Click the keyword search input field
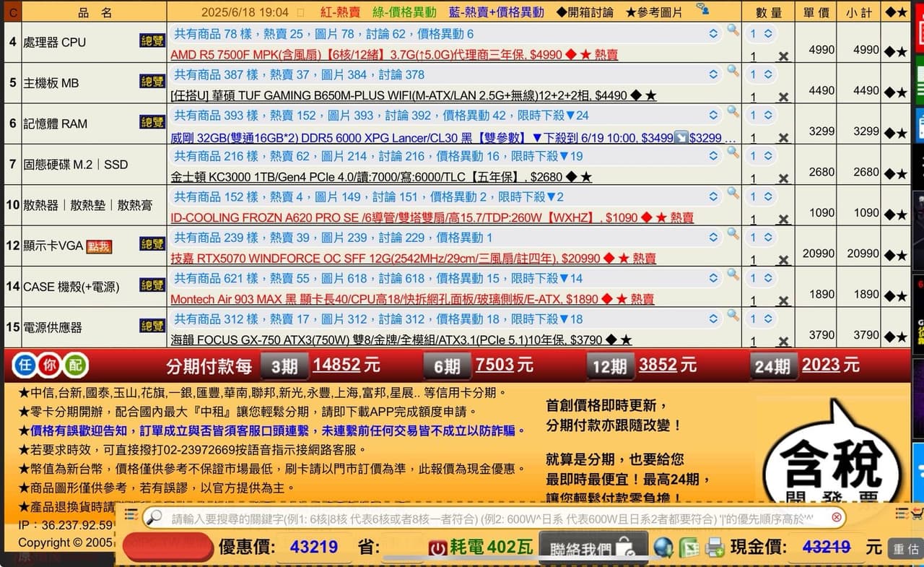The height and width of the screenshot is (567, 924). click(491, 519)
